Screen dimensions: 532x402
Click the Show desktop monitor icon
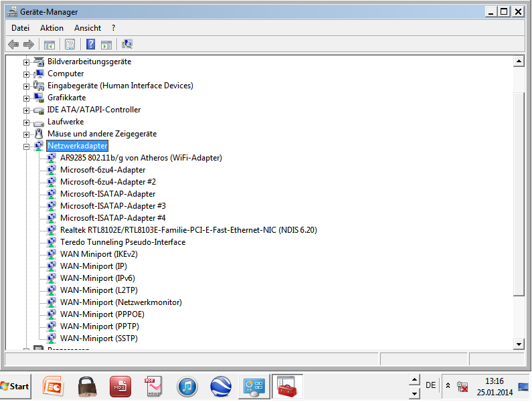(523, 387)
